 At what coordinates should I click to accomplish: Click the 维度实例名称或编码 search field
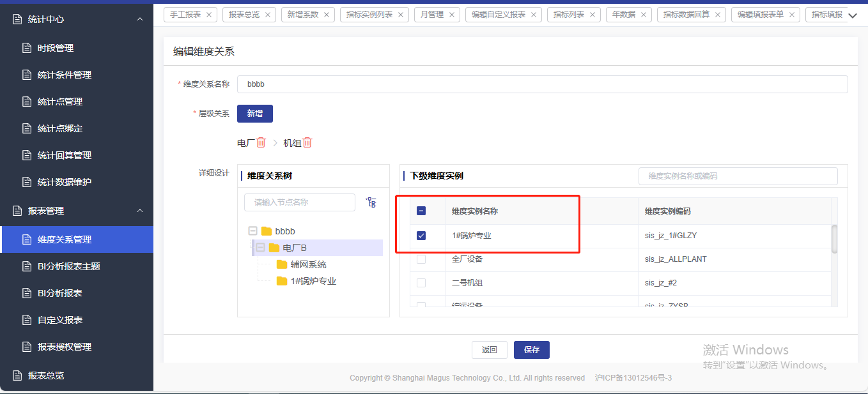tap(738, 176)
